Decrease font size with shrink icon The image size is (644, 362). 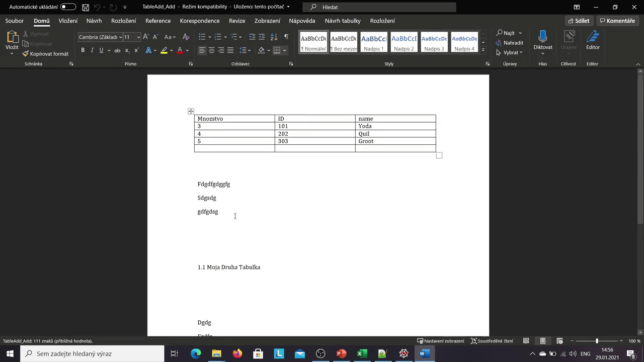(x=155, y=37)
